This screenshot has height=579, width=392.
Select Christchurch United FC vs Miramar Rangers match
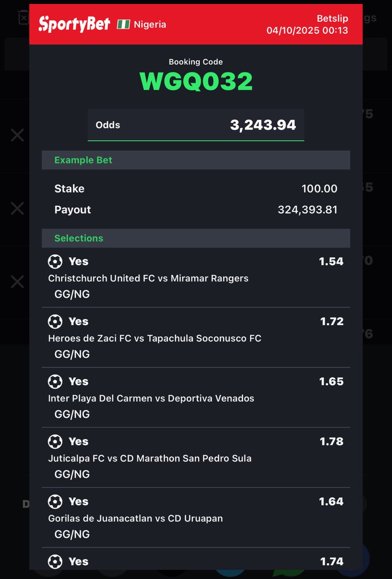pyautogui.click(x=149, y=278)
